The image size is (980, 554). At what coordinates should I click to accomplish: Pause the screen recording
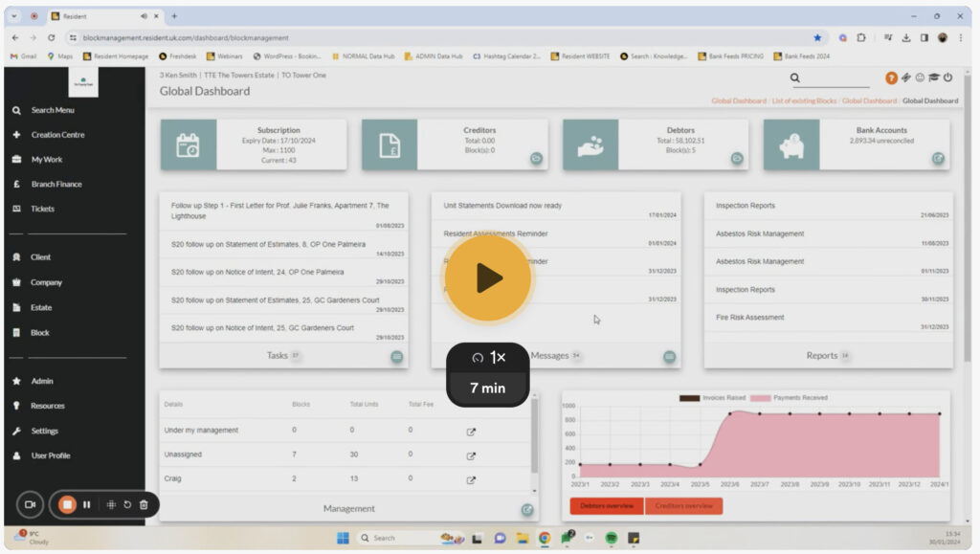86,504
